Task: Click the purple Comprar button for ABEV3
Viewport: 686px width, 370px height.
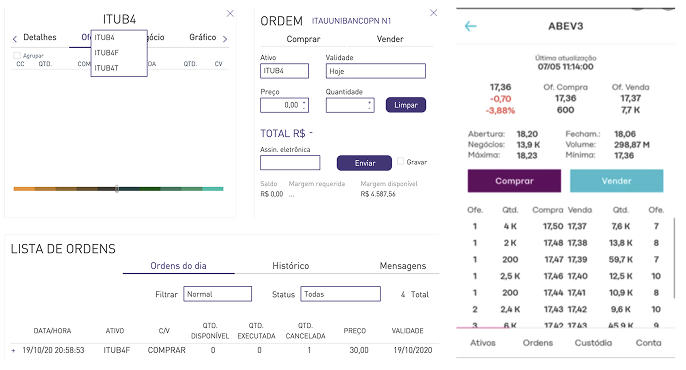Action: (514, 181)
